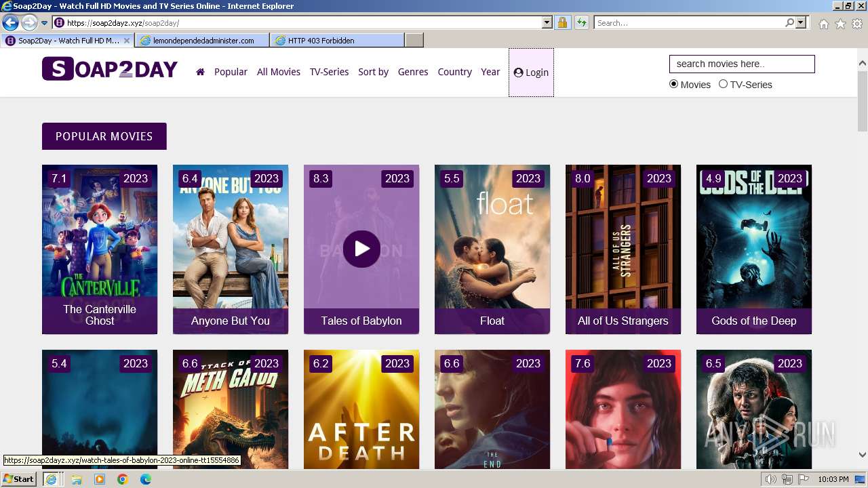Expand the recent pages arrow beside Forward

pyautogui.click(x=45, y=23)
